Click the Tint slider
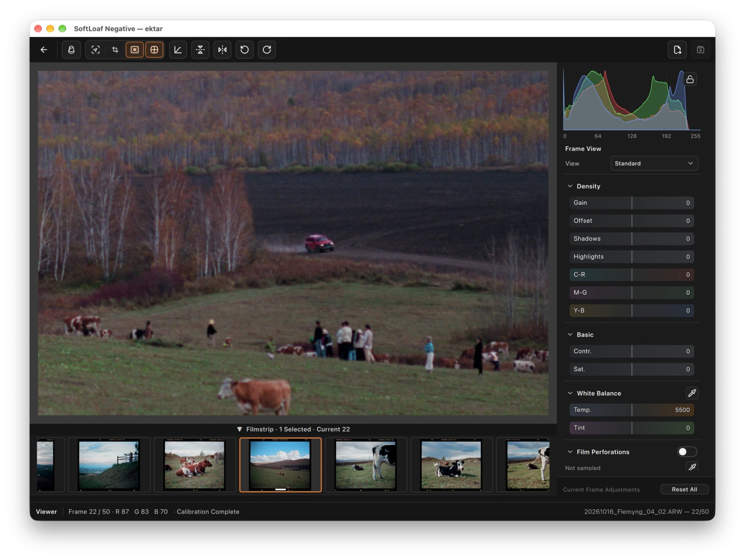745x560 pixels. click(632, 428)
